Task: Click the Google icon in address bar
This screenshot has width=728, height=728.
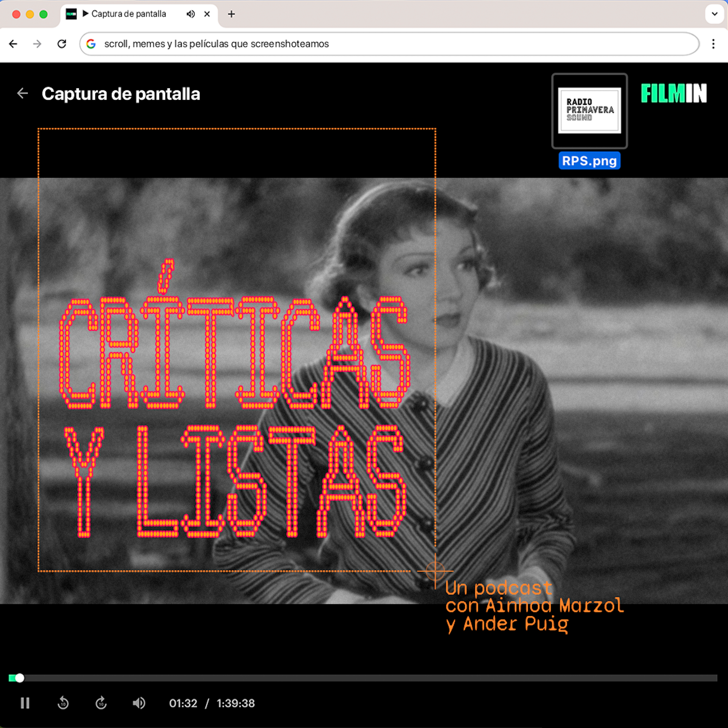Action: pyautogui.click(x=91, y=44)
